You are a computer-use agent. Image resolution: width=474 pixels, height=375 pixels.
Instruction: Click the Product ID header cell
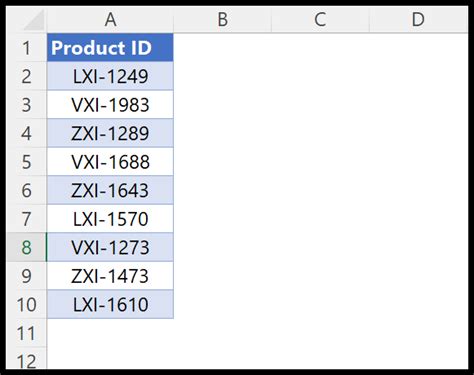pyautogui.click(x=110, y=47)
